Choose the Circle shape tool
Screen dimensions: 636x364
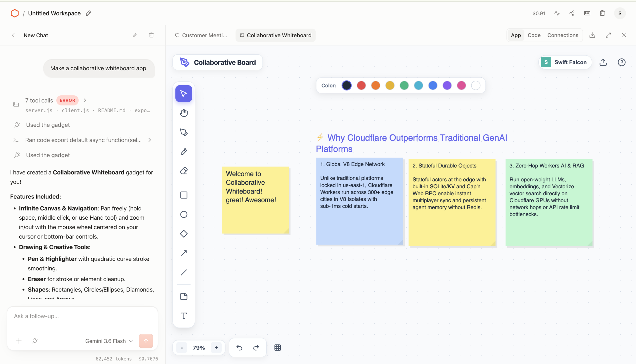click(x=184, y=214)
